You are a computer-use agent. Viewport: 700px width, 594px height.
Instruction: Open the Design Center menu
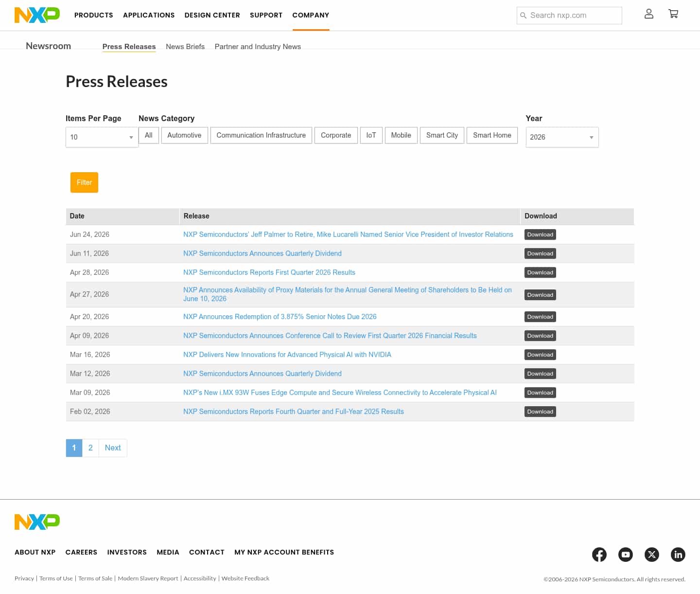[x=212, y=15]
